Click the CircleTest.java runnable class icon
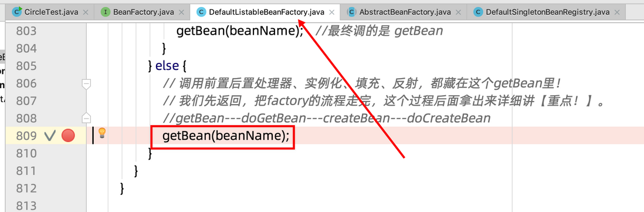 pos(17,12)
